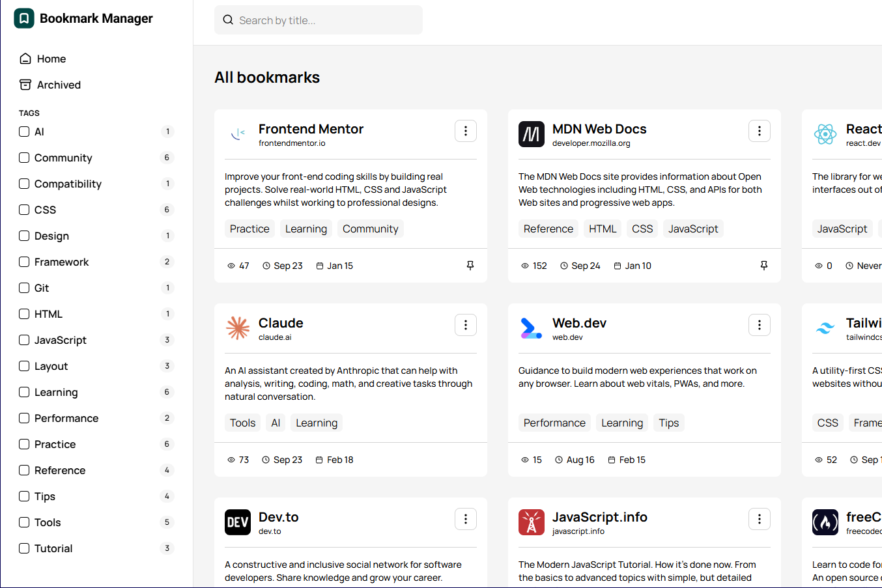Click the search magnifier icon

pyautogui.click(x=228, y=20)
